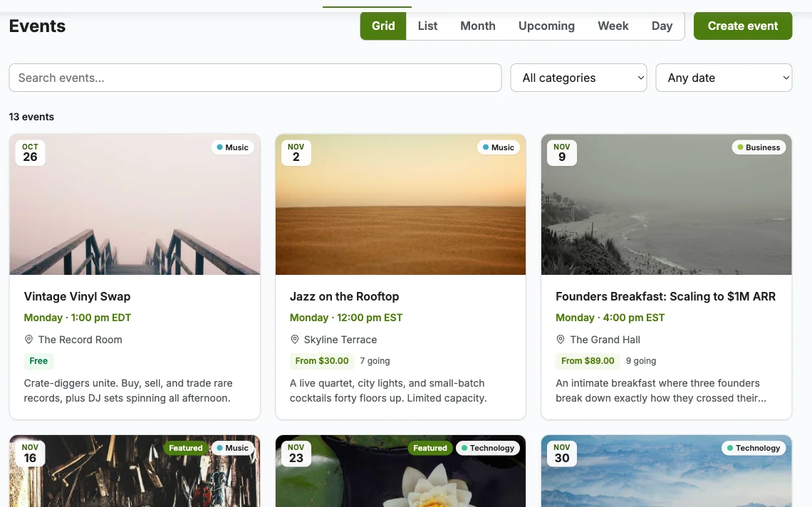This screenshot has height=507, width=812.
Task: Click the From $30.00 price badge
Action: pyautogui.click(x=321, y=361)
